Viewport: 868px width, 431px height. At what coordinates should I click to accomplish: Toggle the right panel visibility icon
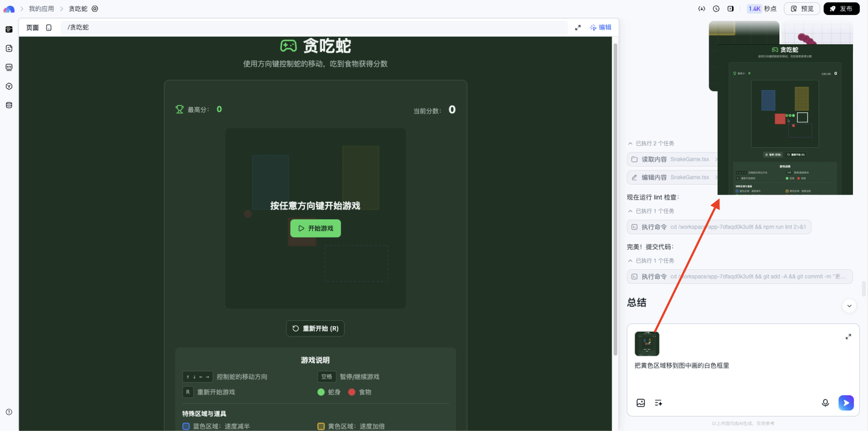point(730,8)
